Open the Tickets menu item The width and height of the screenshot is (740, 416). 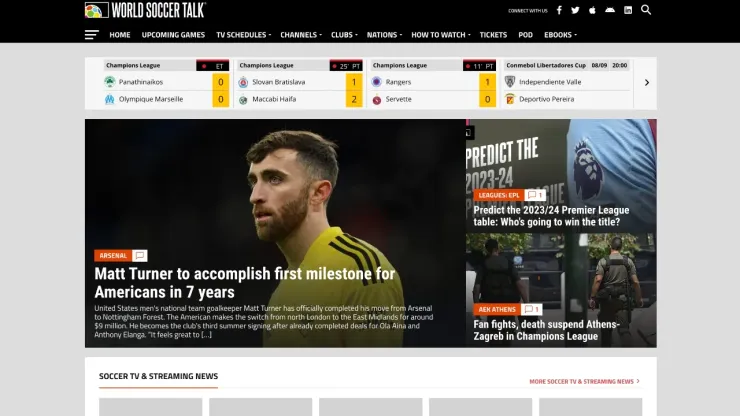[493, 35]
